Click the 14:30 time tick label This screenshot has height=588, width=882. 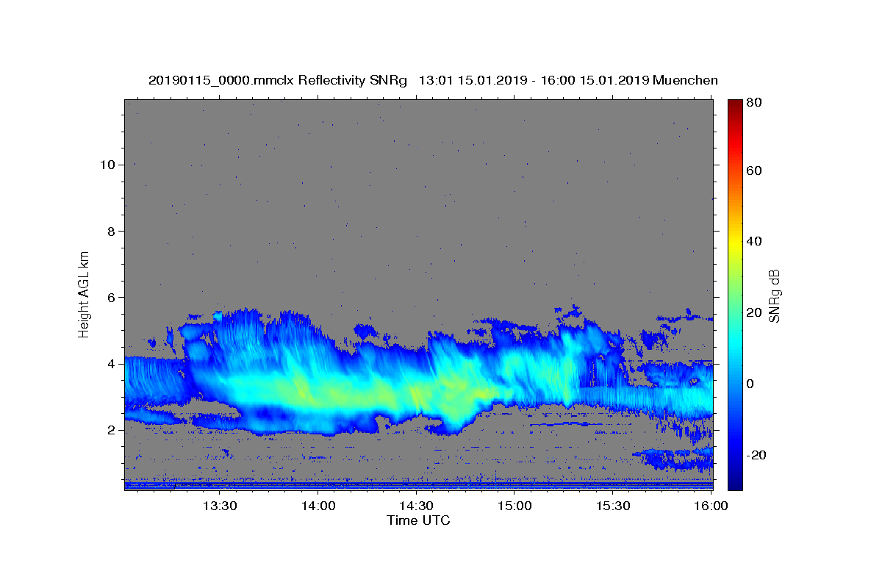(x=416, y=506)
